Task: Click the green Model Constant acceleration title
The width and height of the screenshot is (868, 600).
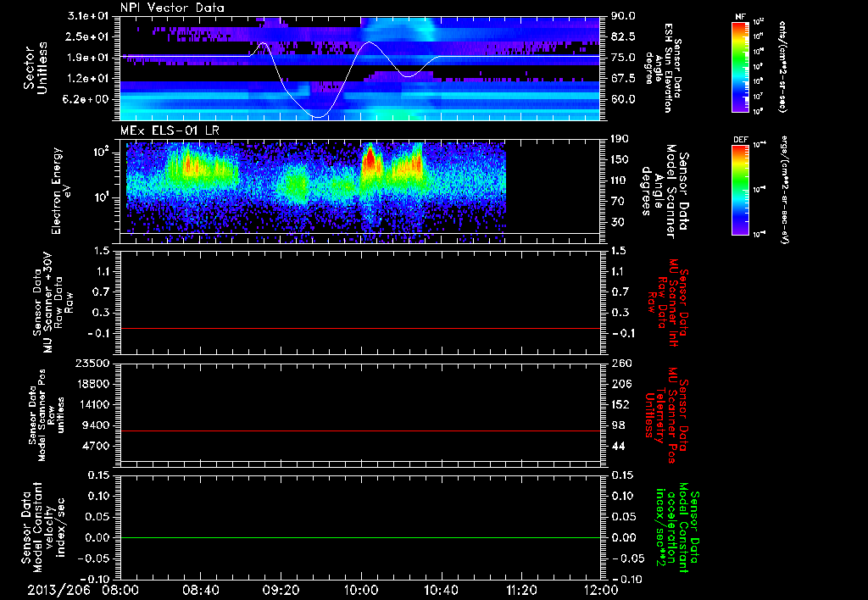Action: [677, 527]
